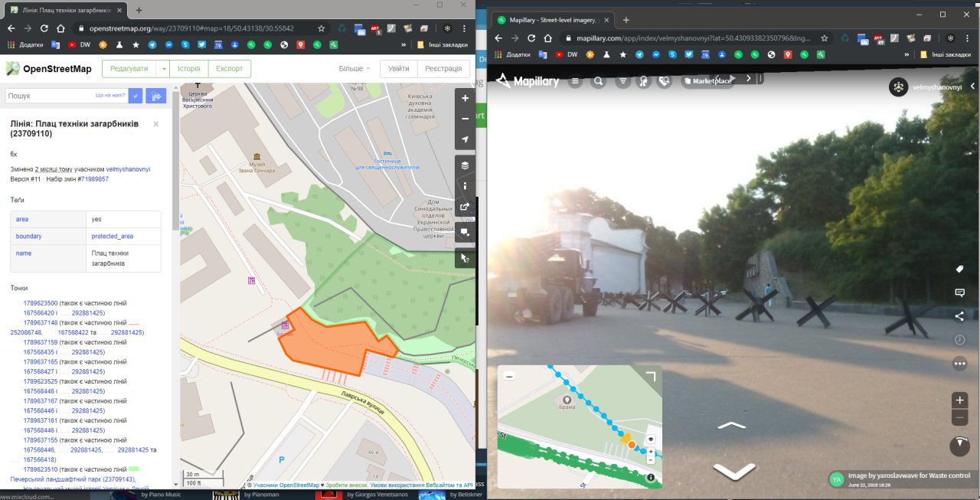Click the Пошук search input field
The image size is (980, 500).
click(67, 96)
